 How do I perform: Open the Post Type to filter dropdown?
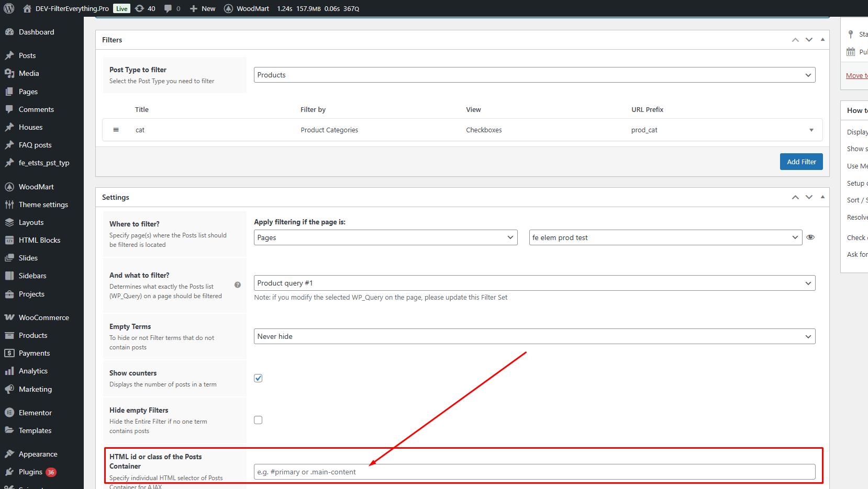click(535, 75)
